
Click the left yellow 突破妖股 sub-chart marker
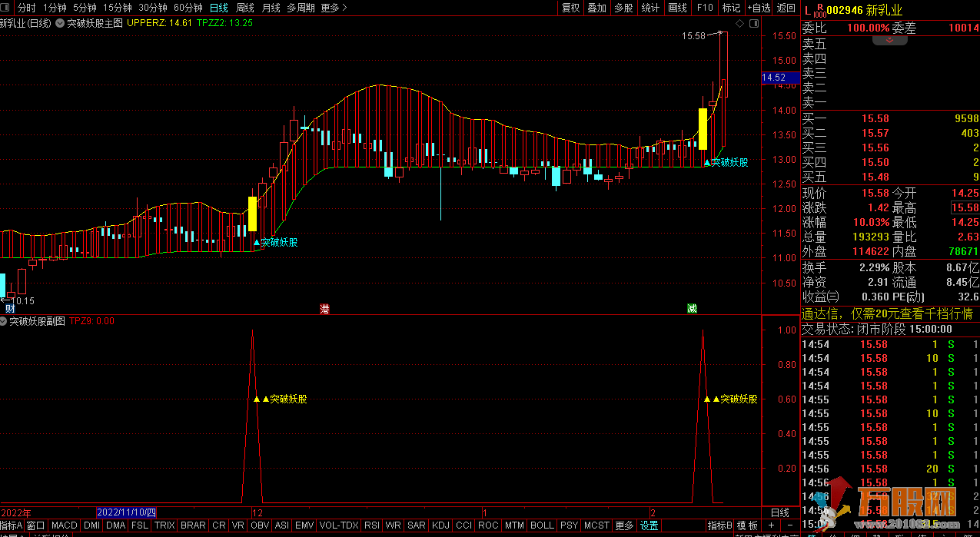coord(281,399)
